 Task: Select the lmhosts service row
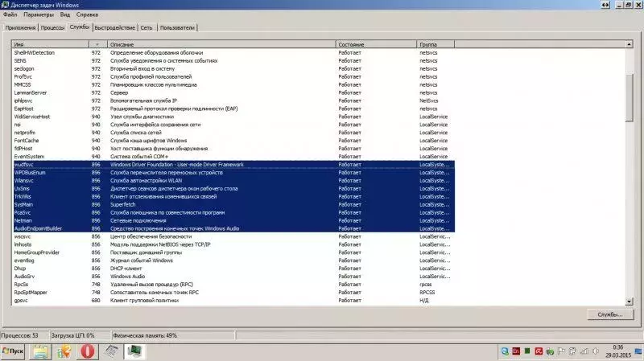[x=233, y=244]
